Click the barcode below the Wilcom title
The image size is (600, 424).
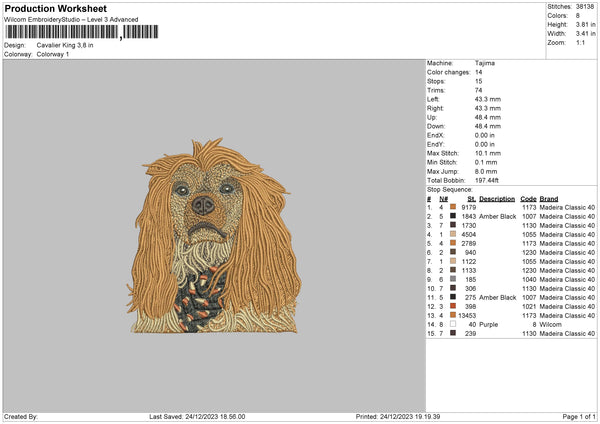pyautogui.click(x=62, y=32)
